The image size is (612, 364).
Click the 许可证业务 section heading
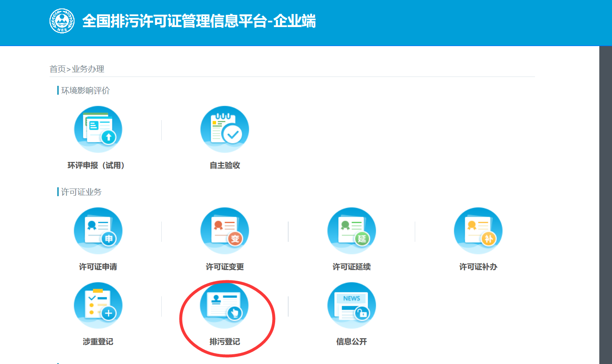[81, 192]
